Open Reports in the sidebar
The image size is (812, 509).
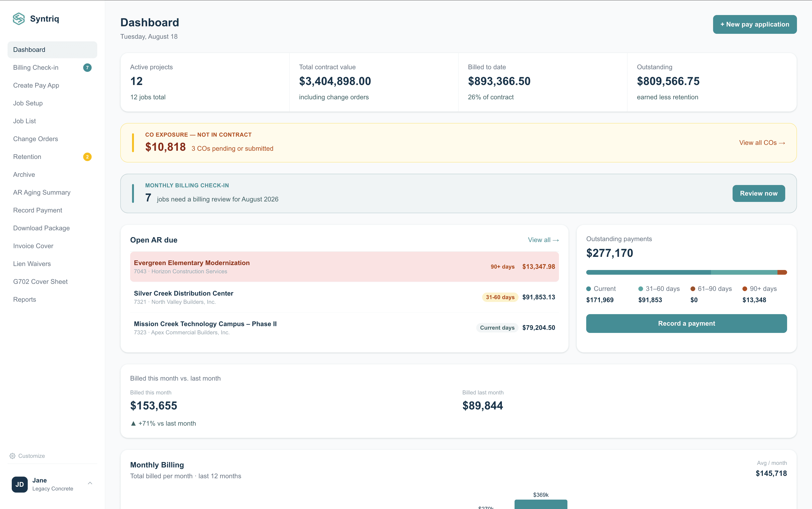click(52, 300)
